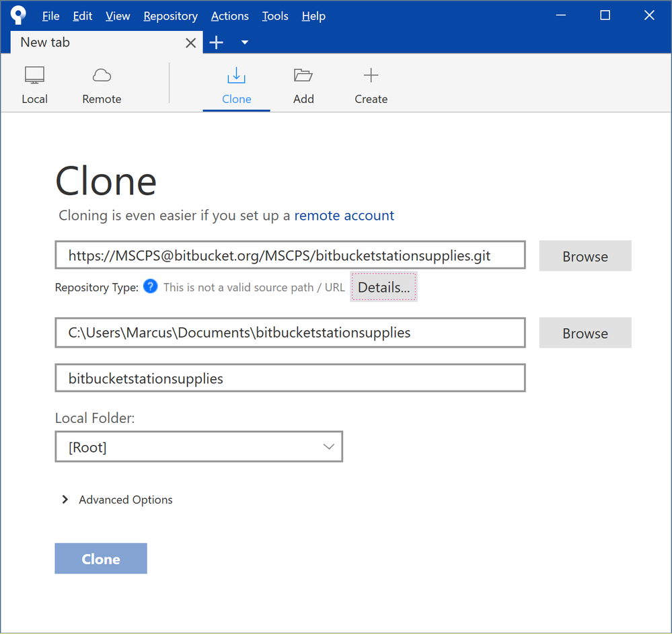Viewport: 672px width, 634px height.
Task: Open the Edit menu
Action: (x=83, y=16)
